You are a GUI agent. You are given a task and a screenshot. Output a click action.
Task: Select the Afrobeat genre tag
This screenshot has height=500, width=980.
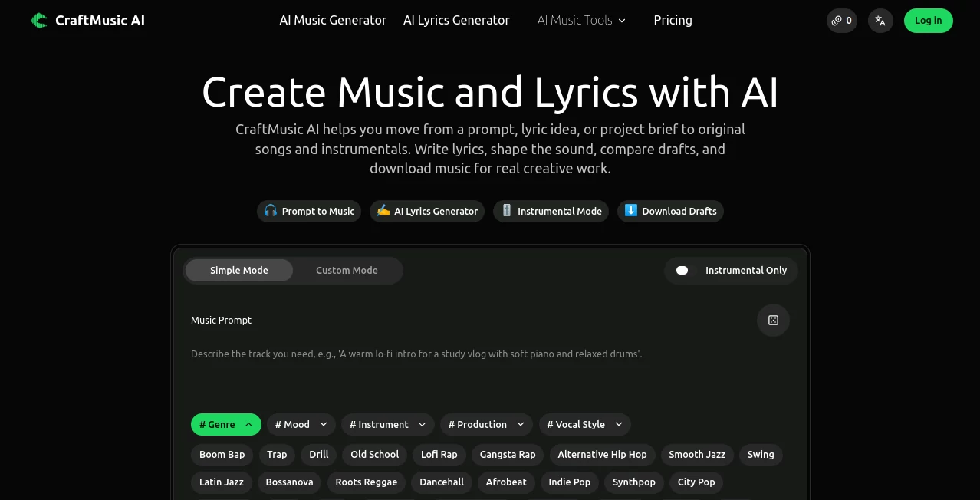click(506, 482)
